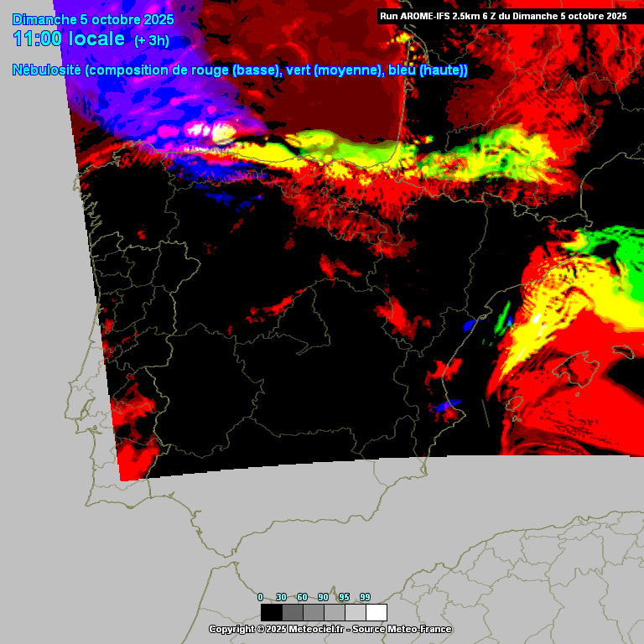Click the "11:00 locale" time text
The image size is (644, 644).
tap(69, 39)
